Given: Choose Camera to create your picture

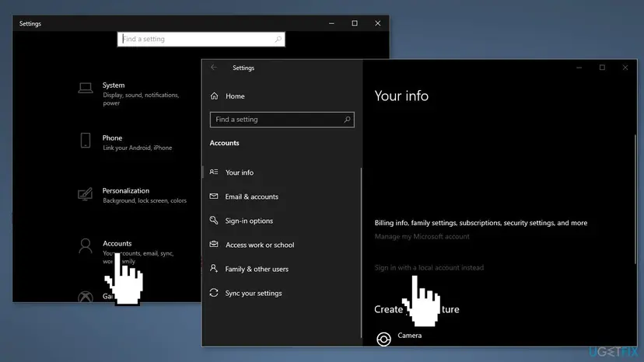Looking at the screenshot, I should [409, 336].
